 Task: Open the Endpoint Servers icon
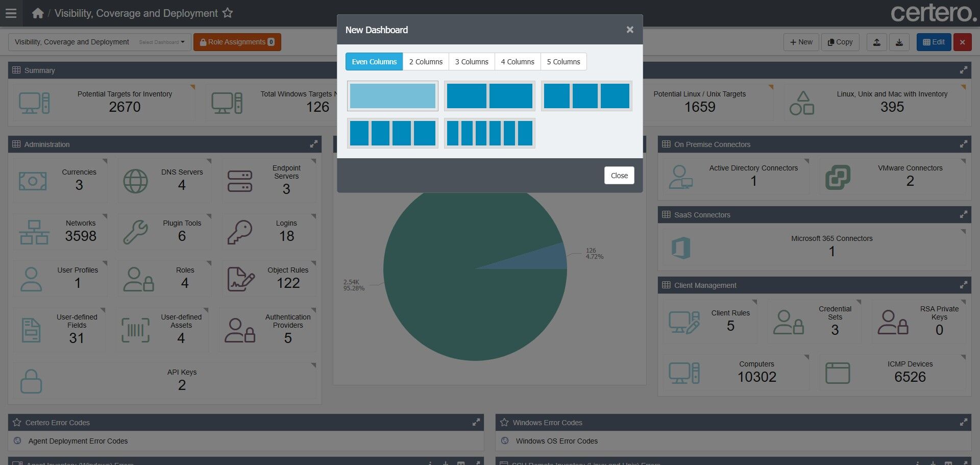tap(240, 181)
